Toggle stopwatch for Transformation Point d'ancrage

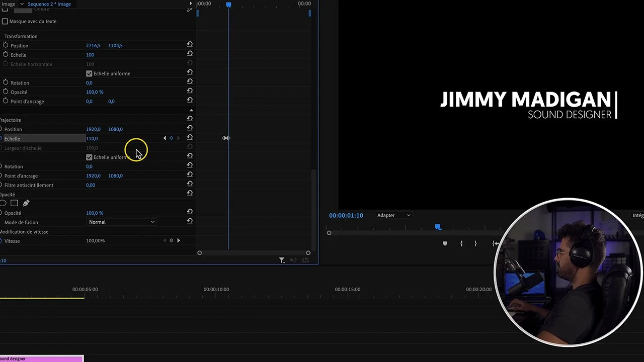pos(6,101)
